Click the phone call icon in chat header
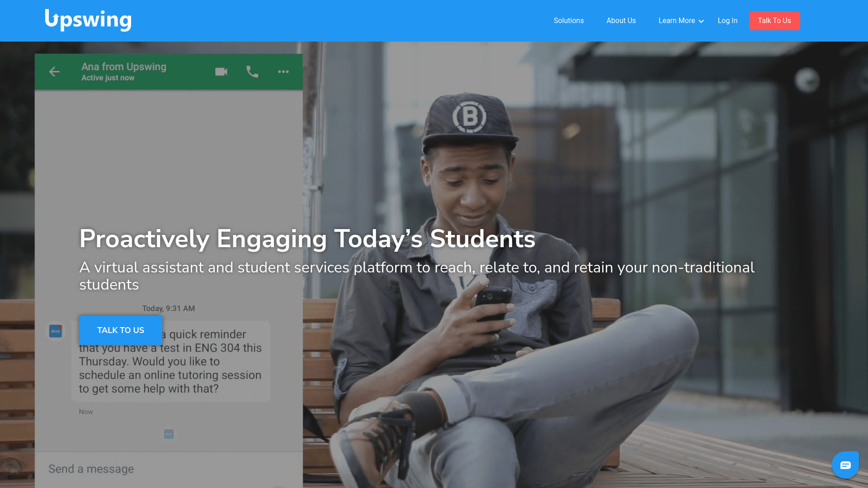The width and height of the screenshot is (868, 488). click(252, 72)
